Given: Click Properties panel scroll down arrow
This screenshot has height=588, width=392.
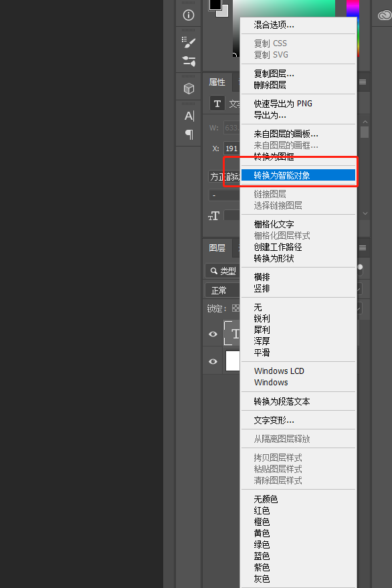Looking at the screenshot, I should pos(365,213).
